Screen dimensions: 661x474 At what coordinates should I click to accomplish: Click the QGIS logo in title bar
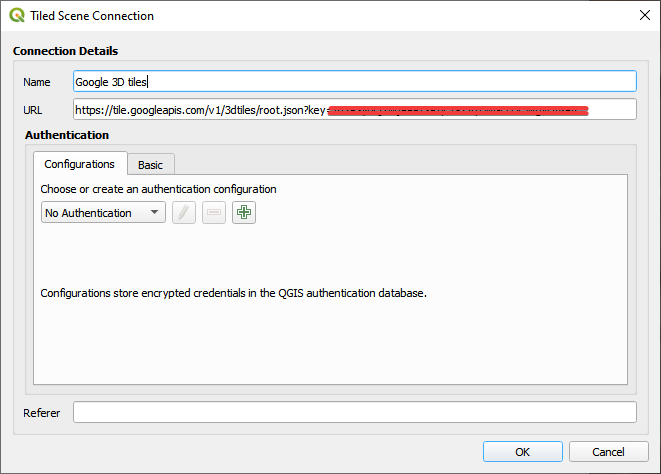coord(17,16)
